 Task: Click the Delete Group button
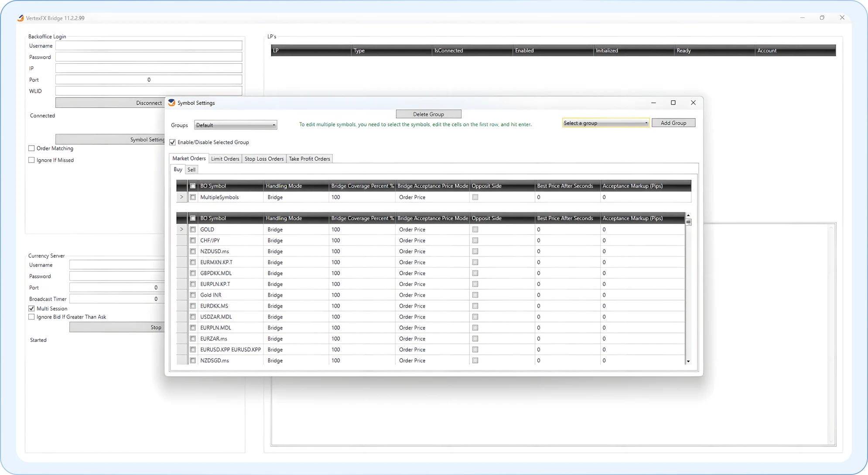[428, 114]
